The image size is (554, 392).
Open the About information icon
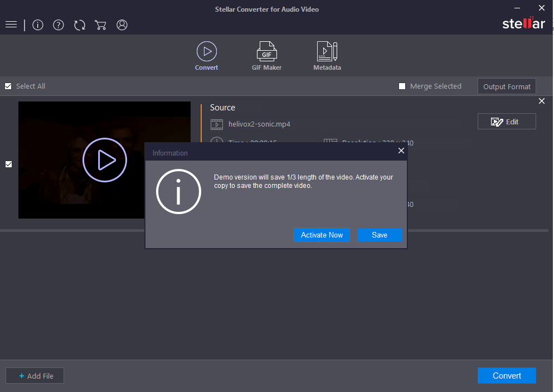coord(38,25)
